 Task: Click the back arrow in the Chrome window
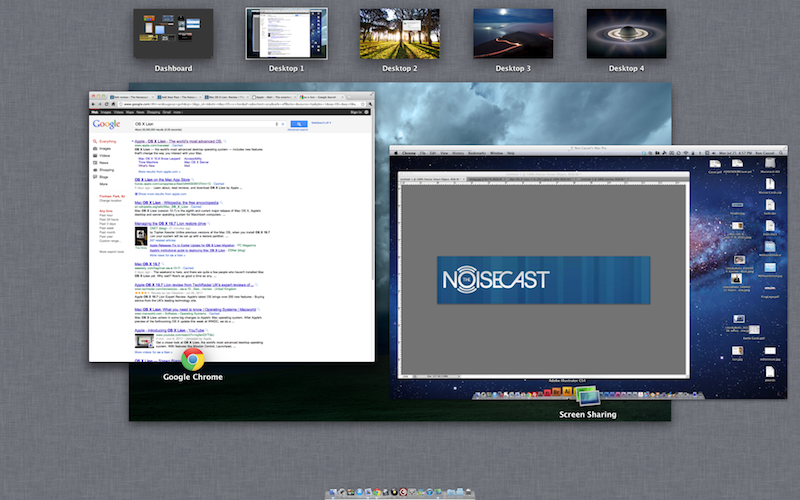pos(93,104)
